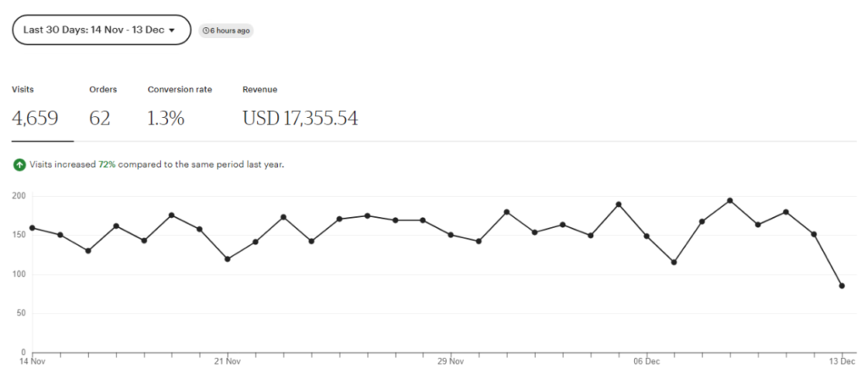This screenshot has width=868, height=379.
Task: Click the green 72% increase figure
Action: point(107,164)
